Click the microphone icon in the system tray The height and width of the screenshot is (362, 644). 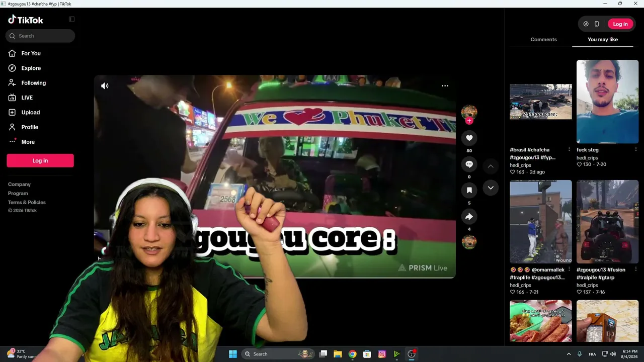(580, 354)
